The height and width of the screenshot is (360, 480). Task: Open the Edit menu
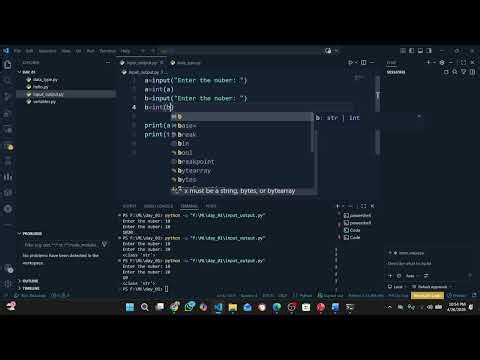(x=30, y=51)
